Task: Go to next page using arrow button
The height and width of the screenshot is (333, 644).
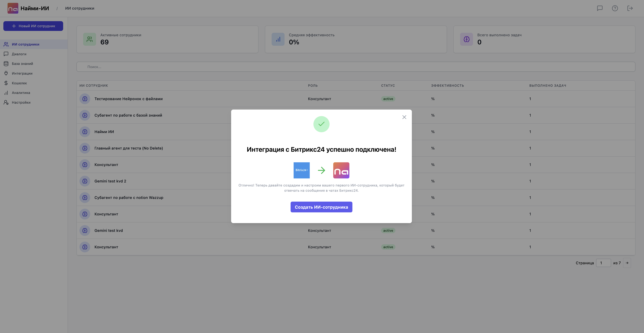Action: click(x=627, y=263)
